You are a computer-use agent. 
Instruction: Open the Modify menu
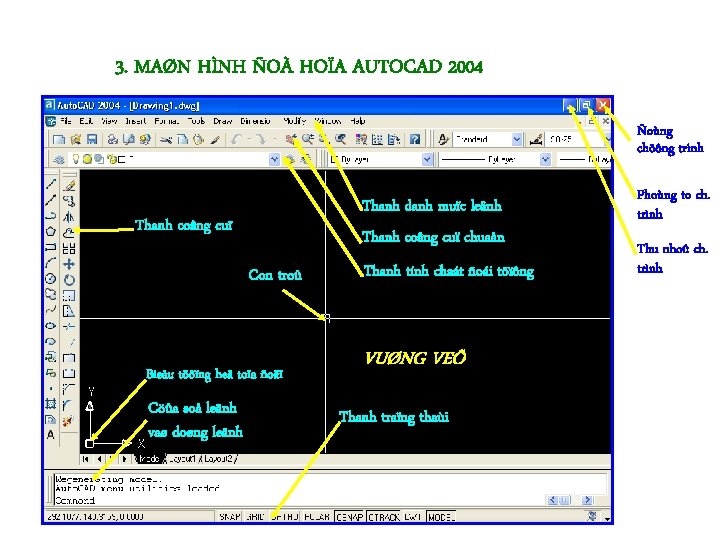[294, 121]
